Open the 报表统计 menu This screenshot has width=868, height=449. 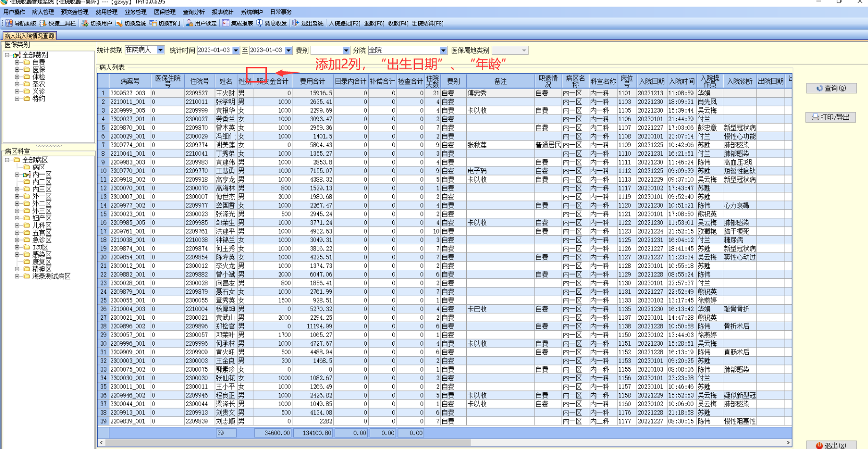pos(222,12)
